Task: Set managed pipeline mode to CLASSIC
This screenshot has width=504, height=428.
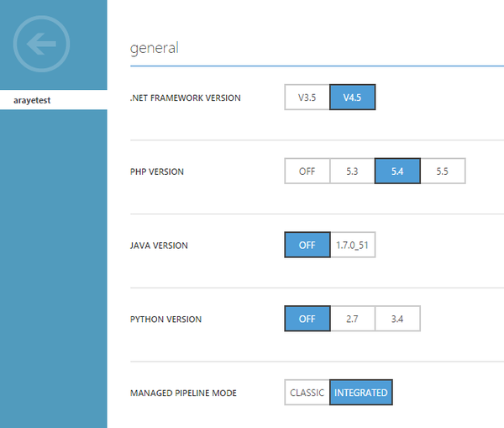Action: 307,393
